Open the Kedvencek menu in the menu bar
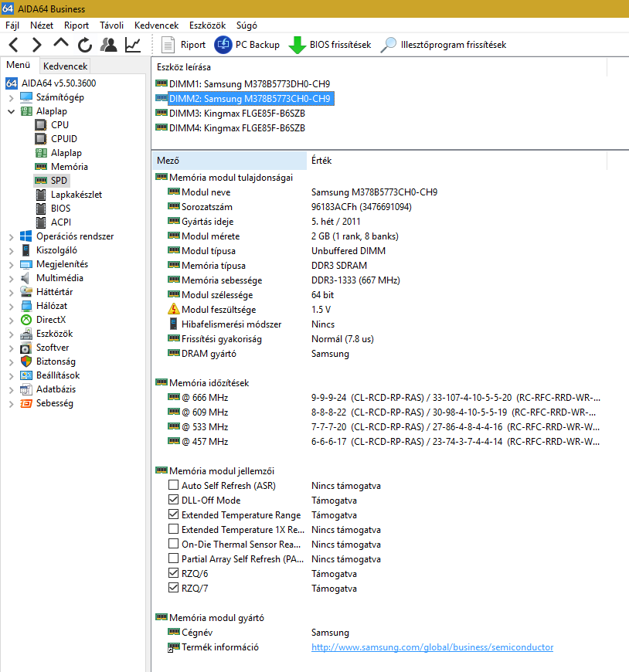The image size is (629, 672). tap(157, 25)
